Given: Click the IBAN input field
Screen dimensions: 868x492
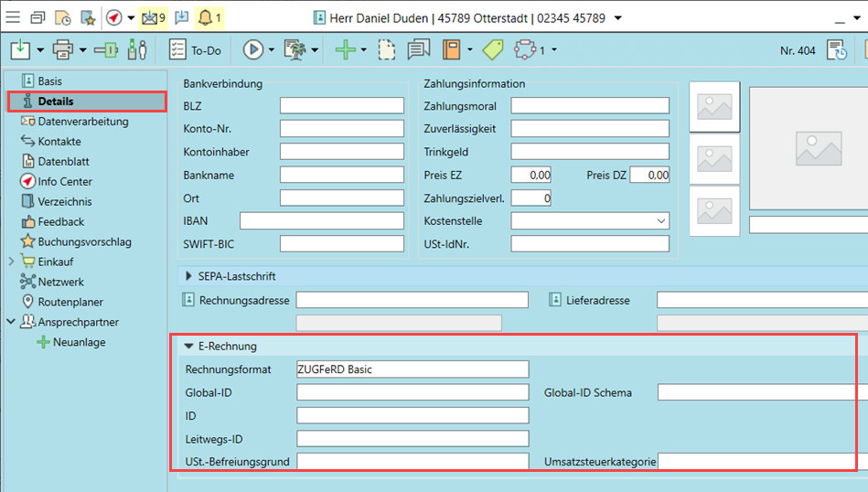Looking at the screenshot, I should (321, 220).
